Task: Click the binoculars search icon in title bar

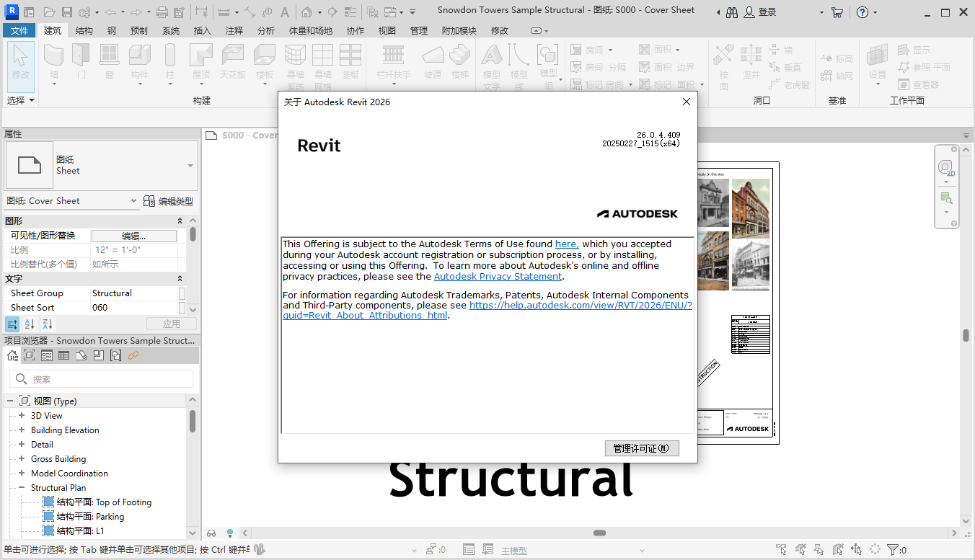Action: pos(732,12)
